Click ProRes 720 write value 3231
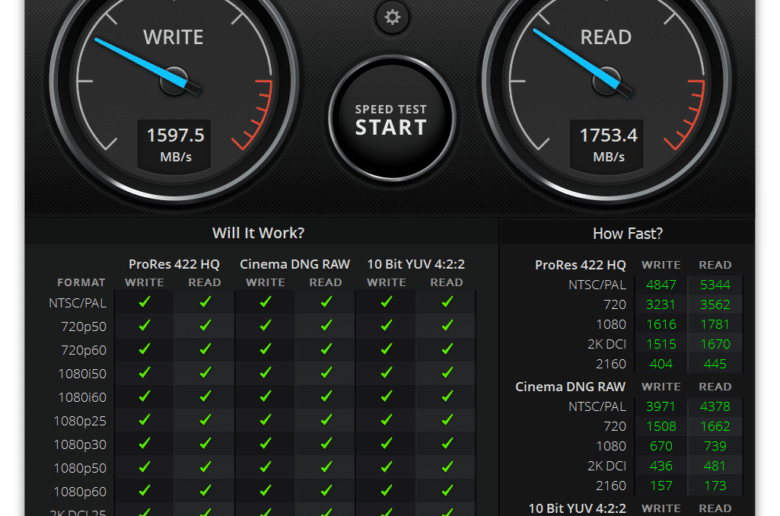 (661, 305)
